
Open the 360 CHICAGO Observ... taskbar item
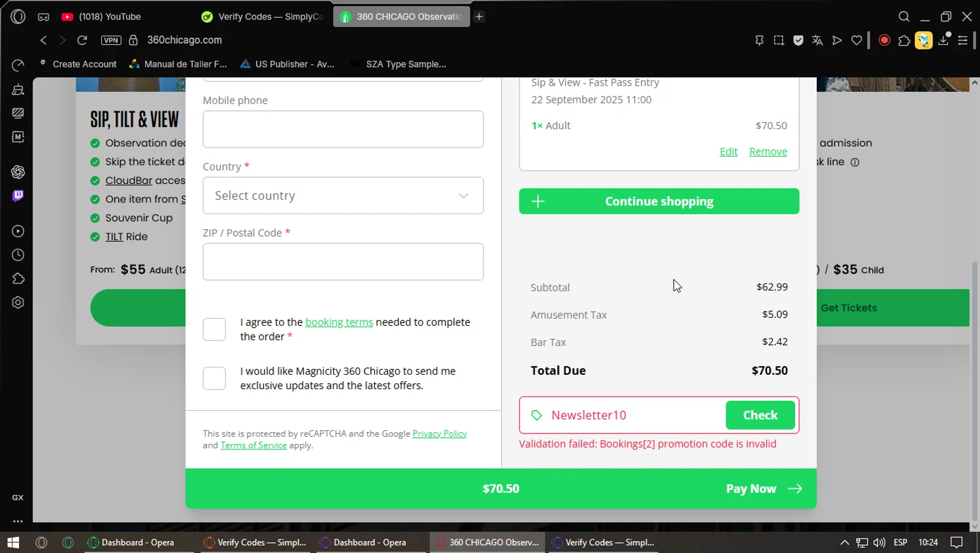[x=488, y=543]
